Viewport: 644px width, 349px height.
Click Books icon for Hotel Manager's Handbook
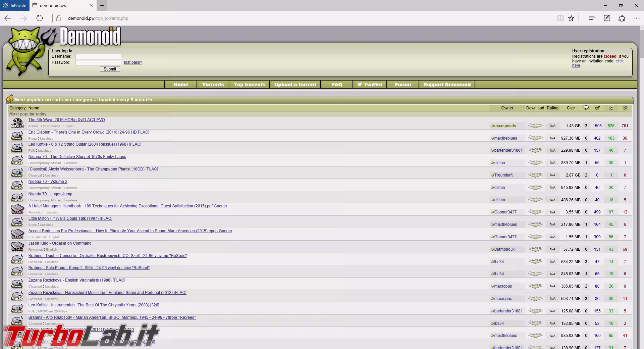(x=17, y=209)
